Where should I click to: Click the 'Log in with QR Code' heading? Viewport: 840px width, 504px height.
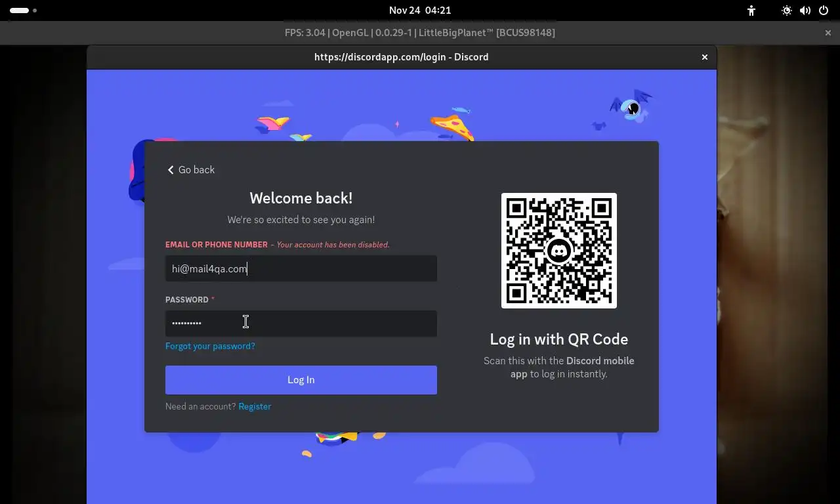tap(559, 339)
